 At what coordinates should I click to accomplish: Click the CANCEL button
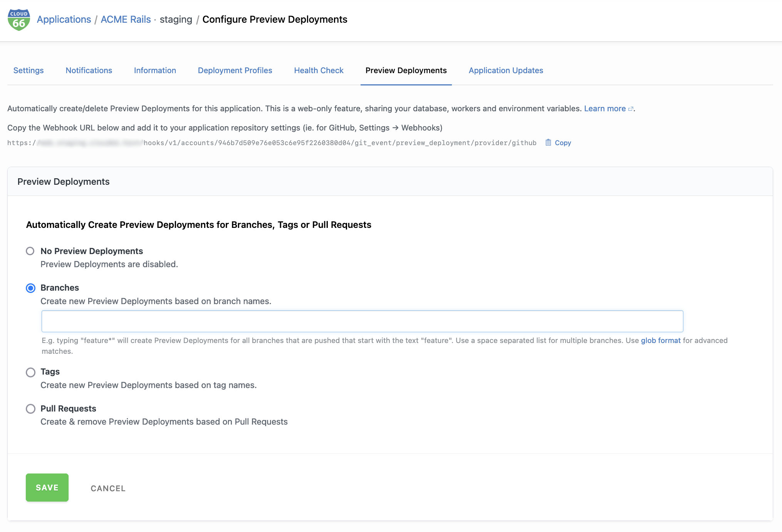(107, 488)
